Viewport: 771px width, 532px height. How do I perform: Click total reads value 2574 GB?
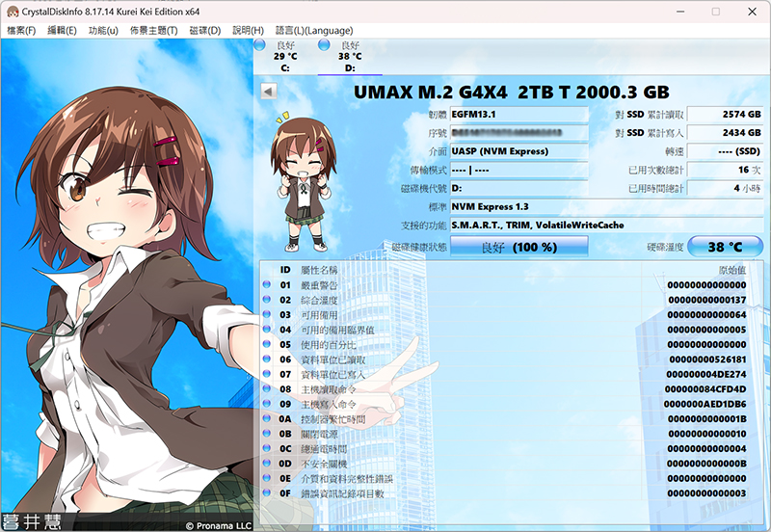[x=726, y=114]
